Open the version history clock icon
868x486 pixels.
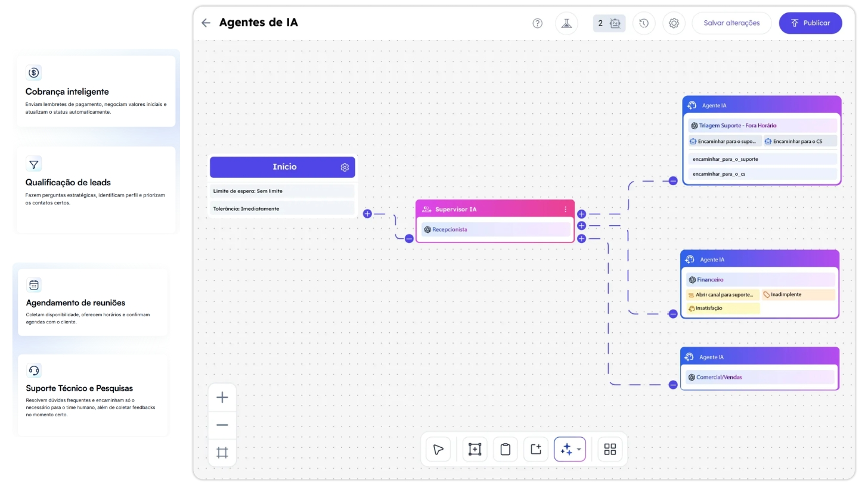(644, 23)
